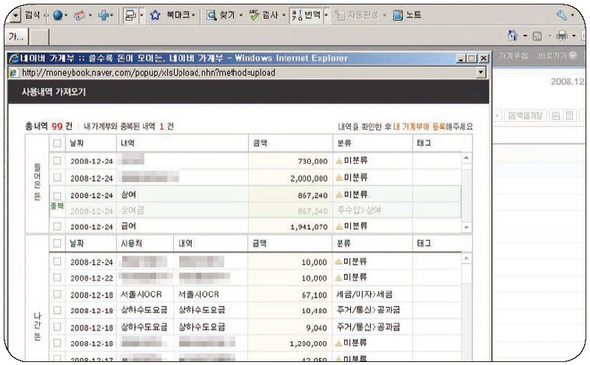The image size is (590, 365).
Task: Toggle the select-all checkbox in 나간 돈 header
Action: point(57,243)
